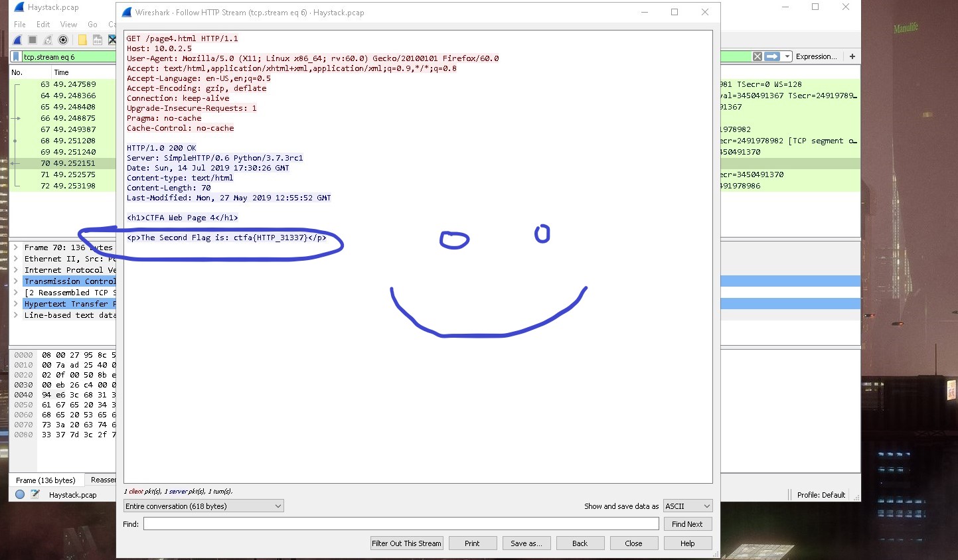Save the capture file toolbar icon
This screenshot has height=560, width=958.
pyautogui.click(x=98, y=40)
